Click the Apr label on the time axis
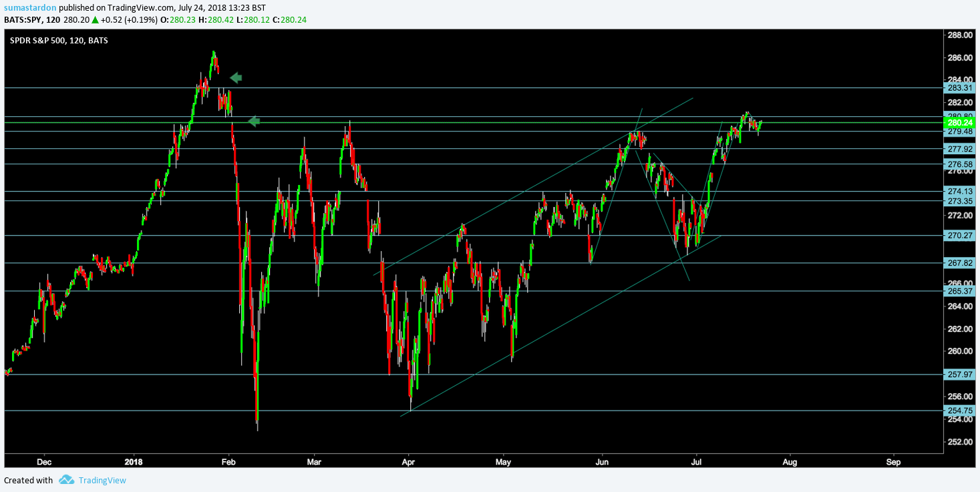 click(409, 461)
